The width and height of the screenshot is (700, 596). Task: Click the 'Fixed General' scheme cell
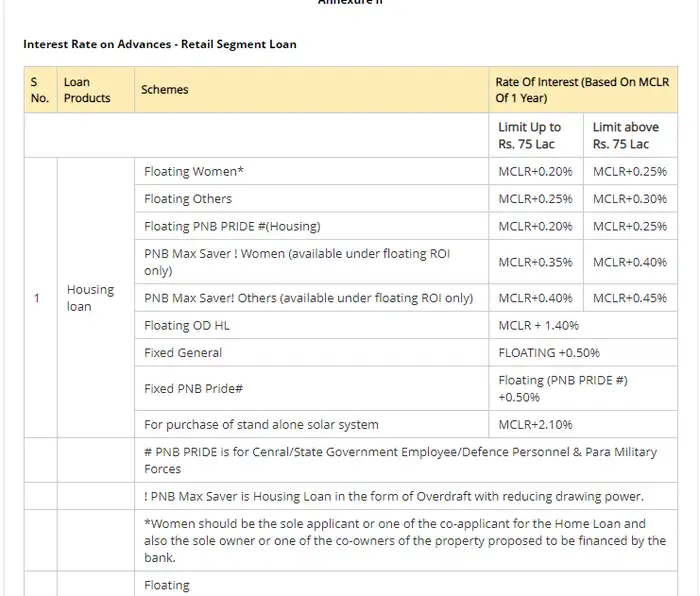[x=183, y=352]
